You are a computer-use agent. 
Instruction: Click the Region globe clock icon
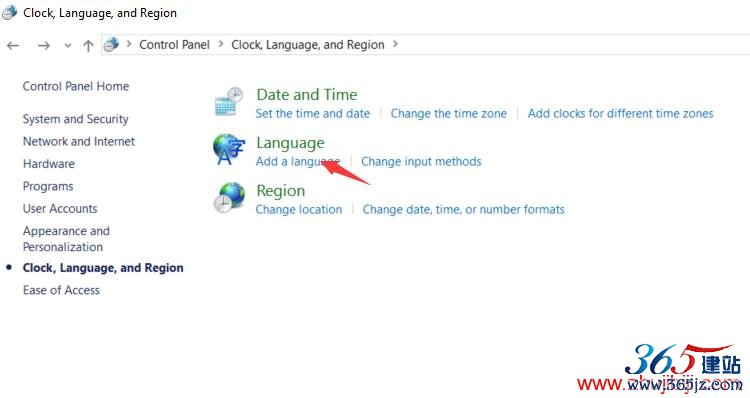click(229, 197)
